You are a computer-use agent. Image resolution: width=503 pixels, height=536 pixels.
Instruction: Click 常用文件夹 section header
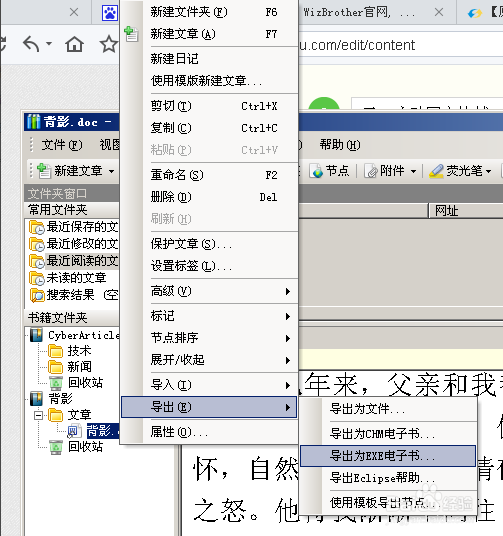[x=72, y=210]
